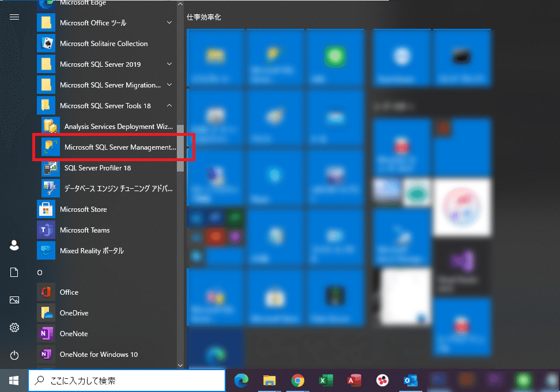Click the app list scrollbar thumb

(x=180, y=148)
